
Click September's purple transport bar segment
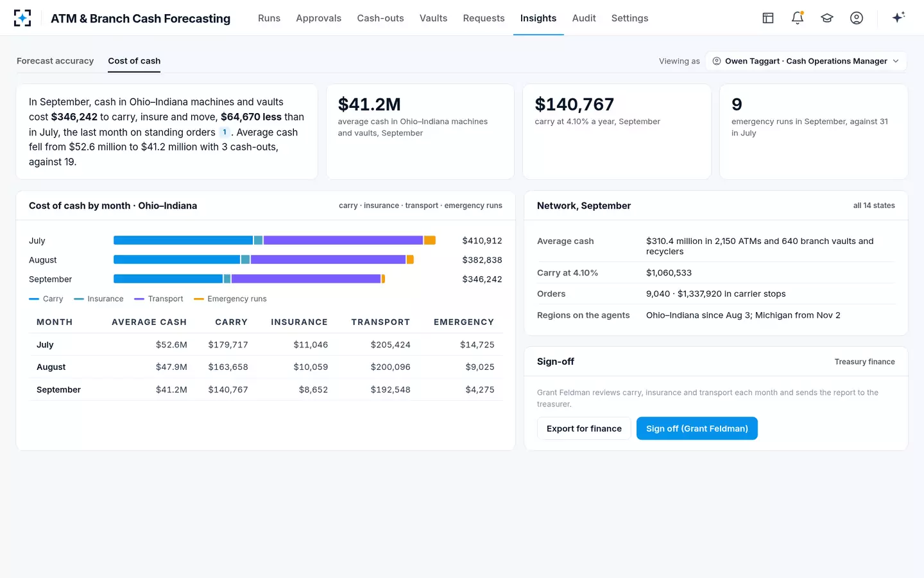306,279
